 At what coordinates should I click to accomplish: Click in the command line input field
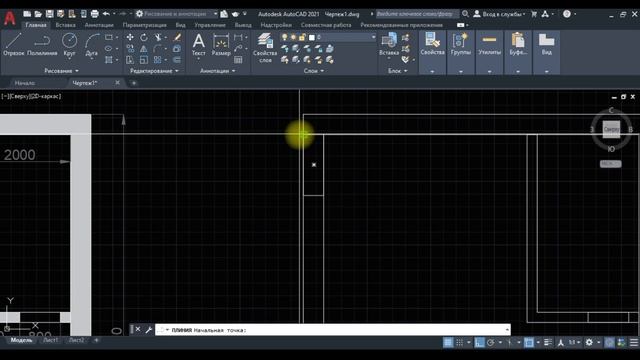click(x=333, y=330)
